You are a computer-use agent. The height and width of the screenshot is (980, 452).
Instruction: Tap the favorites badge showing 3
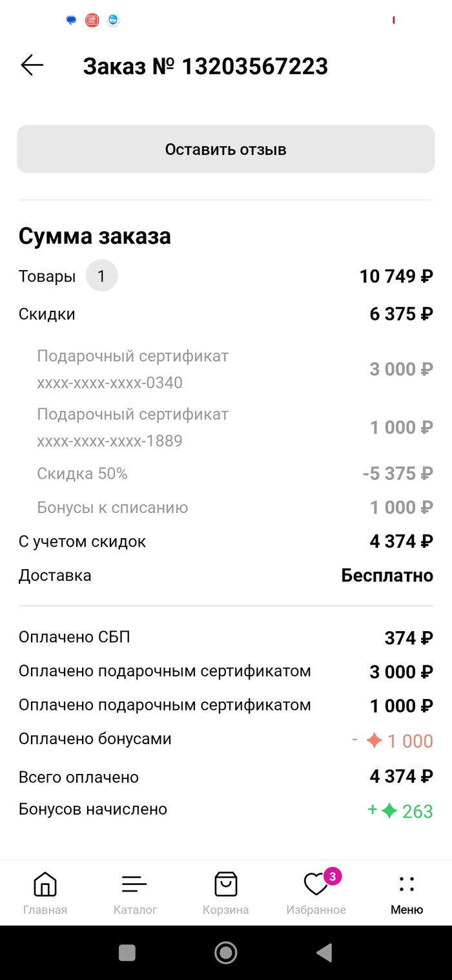333,877
